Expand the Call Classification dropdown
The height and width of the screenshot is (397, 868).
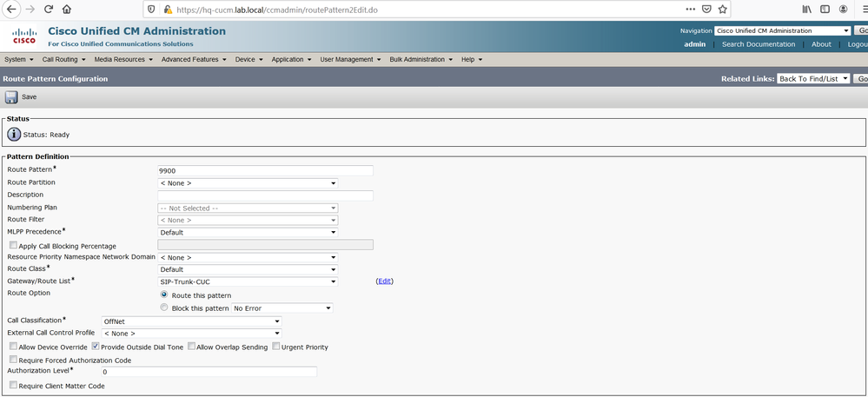(x=191, y=321)
